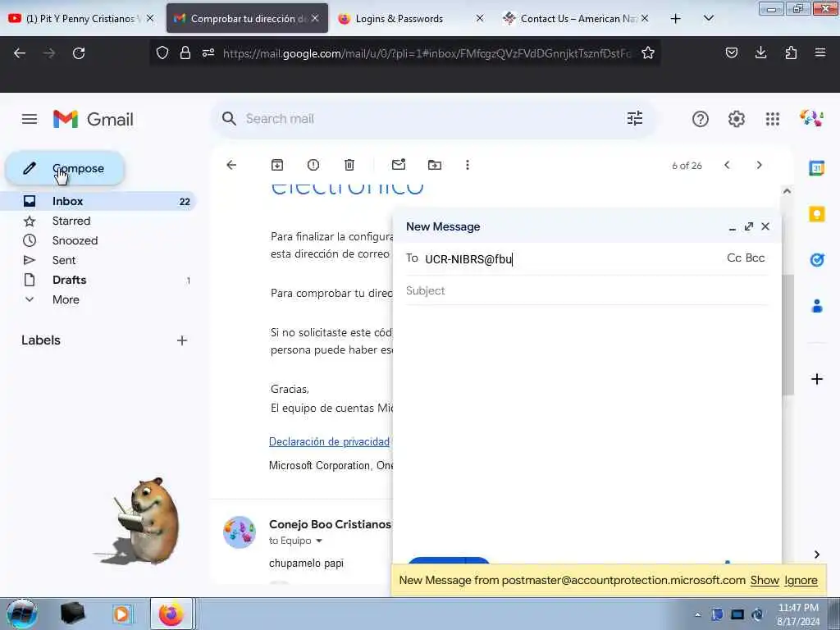Report this email as spam

(x=313, y=165)
